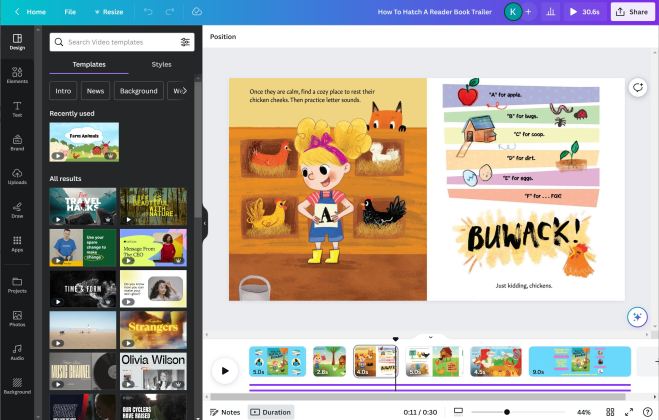Select the Text tool in sidebar
This screenshot has height=420, width=659.
click(17, 108)
